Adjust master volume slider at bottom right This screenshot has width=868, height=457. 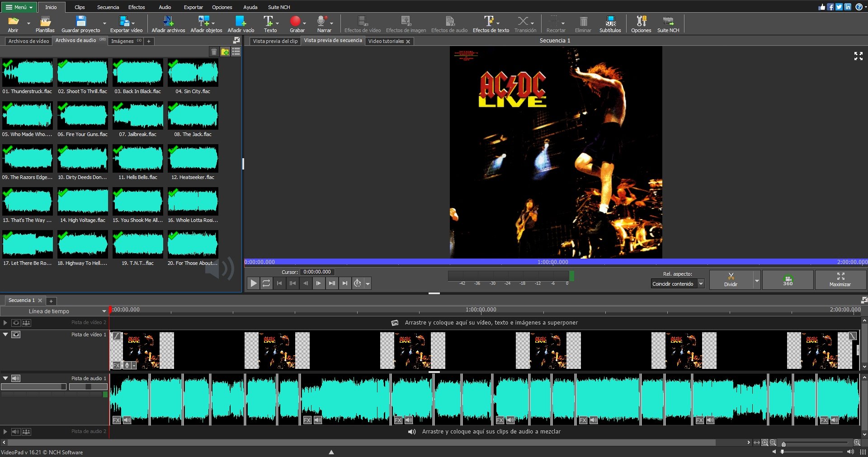pyautogui.click(x=812, y=452)
